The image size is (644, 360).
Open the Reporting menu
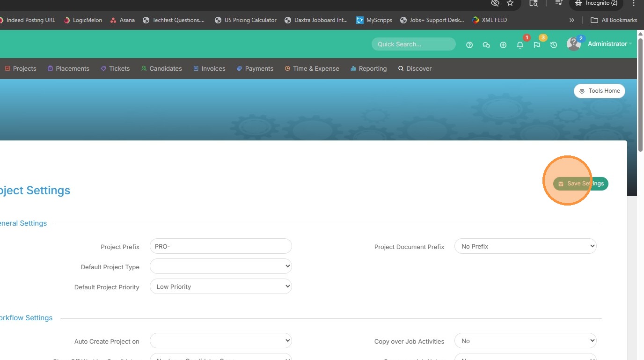click(369, 68)
